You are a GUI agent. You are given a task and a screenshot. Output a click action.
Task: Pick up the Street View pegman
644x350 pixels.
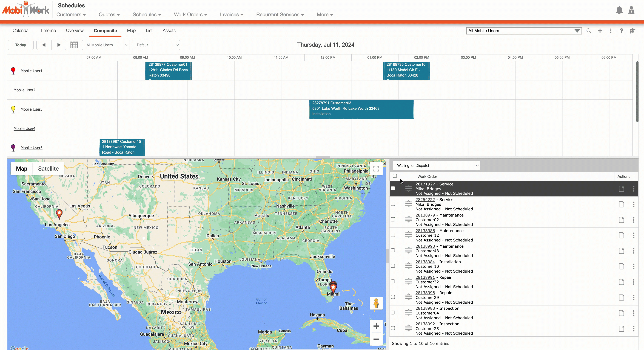pos(376,303)
